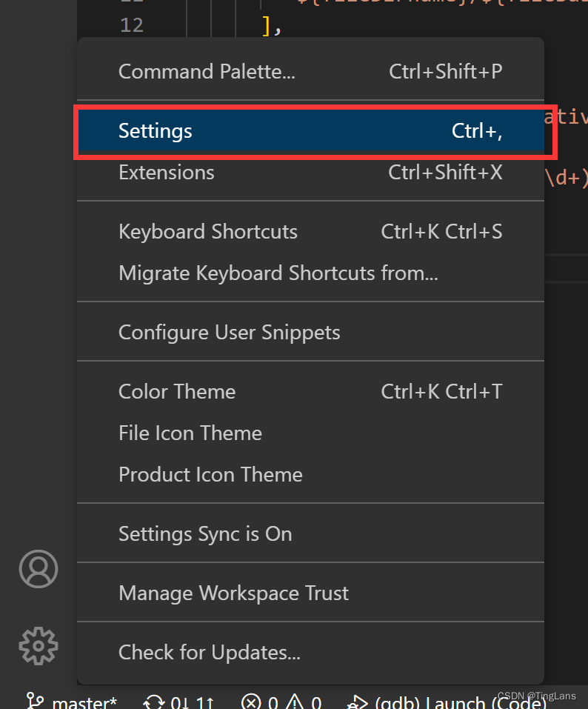The height and width of the screenshot is (709, 588).
Task: Open Manage Workspace Trust
Action: point(310,593)
